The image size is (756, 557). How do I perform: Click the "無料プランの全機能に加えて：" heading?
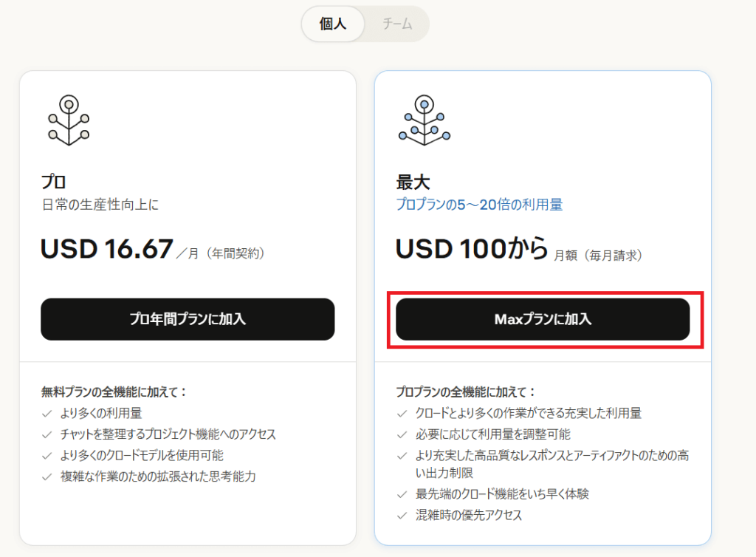pos(114,392)
